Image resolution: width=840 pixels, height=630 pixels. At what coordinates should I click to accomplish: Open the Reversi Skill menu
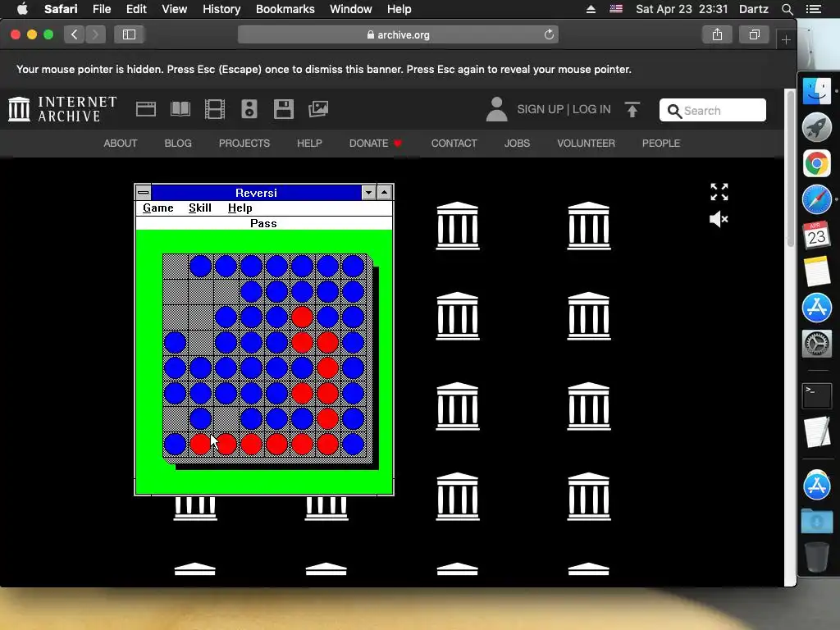point(200,208)
